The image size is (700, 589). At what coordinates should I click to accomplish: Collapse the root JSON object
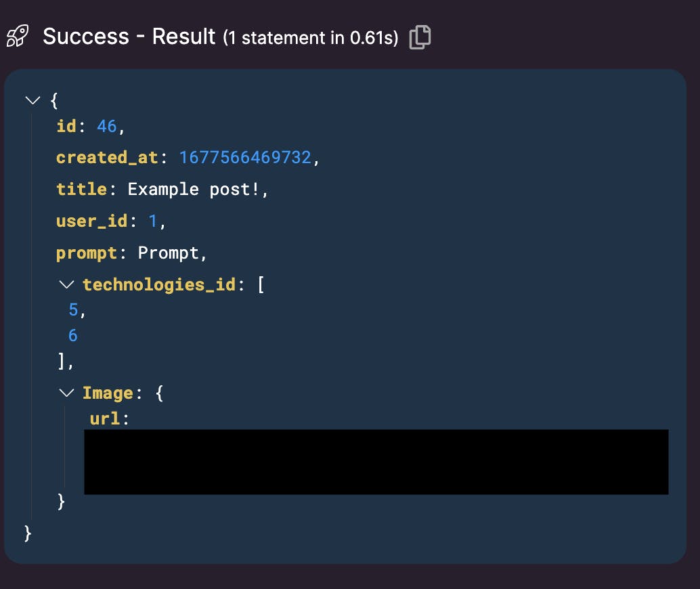[x=31, y=101]
